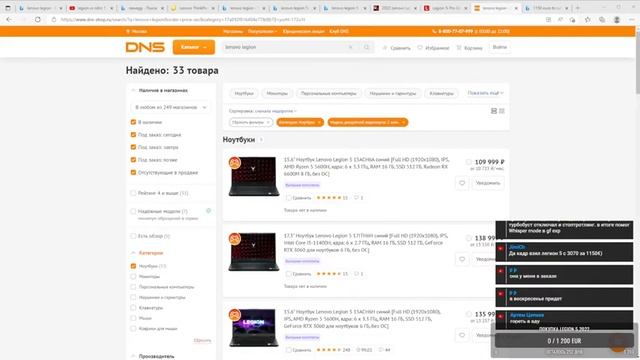The height and width of the screenshot is (360, 640).
Task: Open the Legion 5 15ACH6A product title
Action: coord(366,167)
